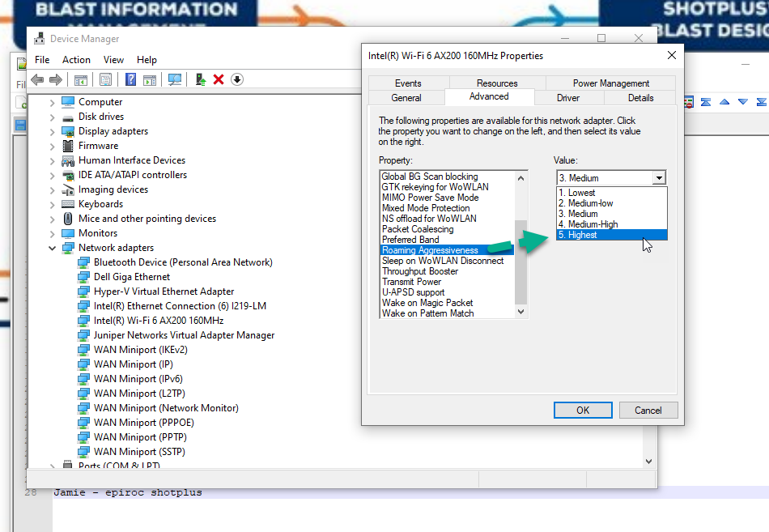769x532 pixels.
Task: Select Scan for hardware changes icon
Action: (175, 79)
